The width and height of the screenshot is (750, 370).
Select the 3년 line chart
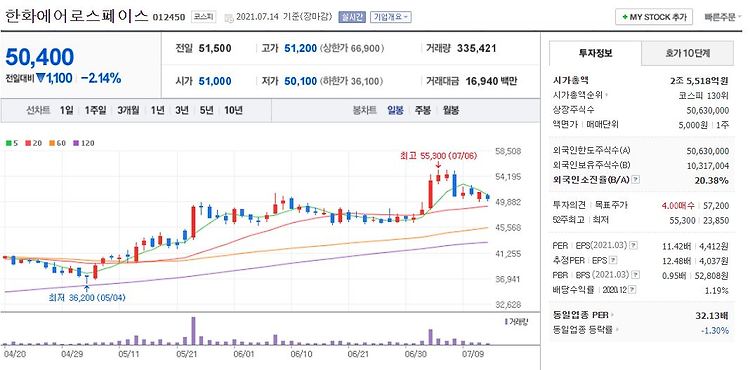point(182,110)
